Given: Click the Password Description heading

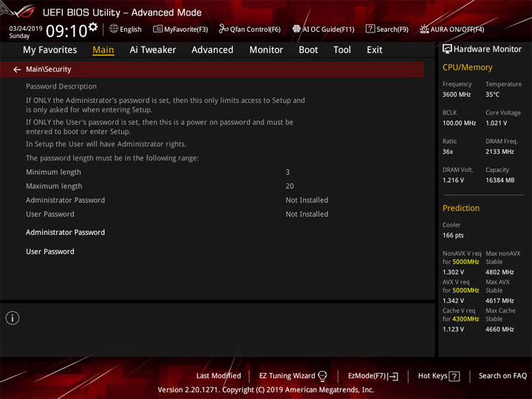Looking at the screenshot, I should pos(61,86).
